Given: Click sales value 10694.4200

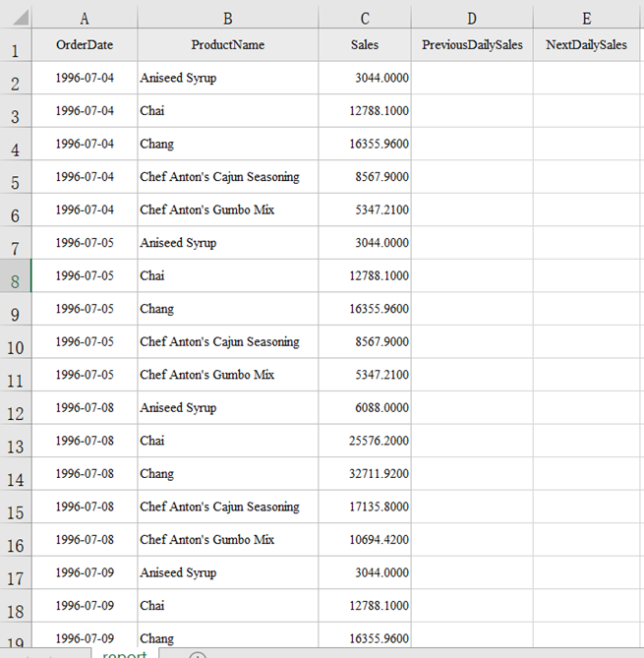Looking at the screenshot, I should [x=379, y=540].
